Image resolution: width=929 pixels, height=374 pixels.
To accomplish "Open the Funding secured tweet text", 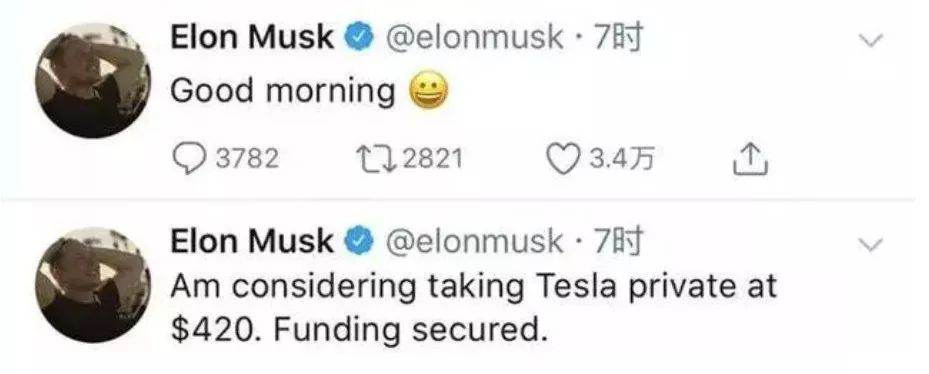I will (x=473, y=309).
